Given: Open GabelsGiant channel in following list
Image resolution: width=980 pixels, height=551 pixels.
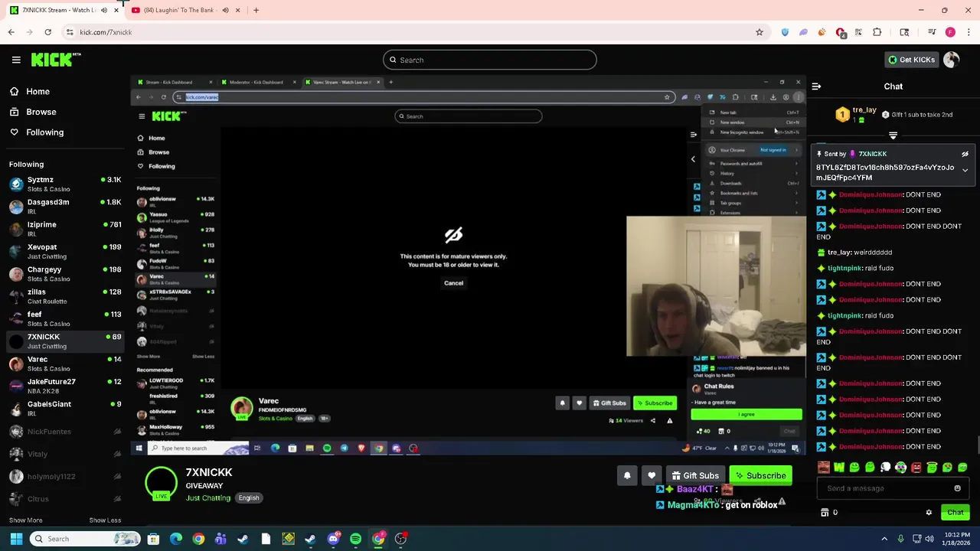Looking at the screenshot, I should [64, 409].
